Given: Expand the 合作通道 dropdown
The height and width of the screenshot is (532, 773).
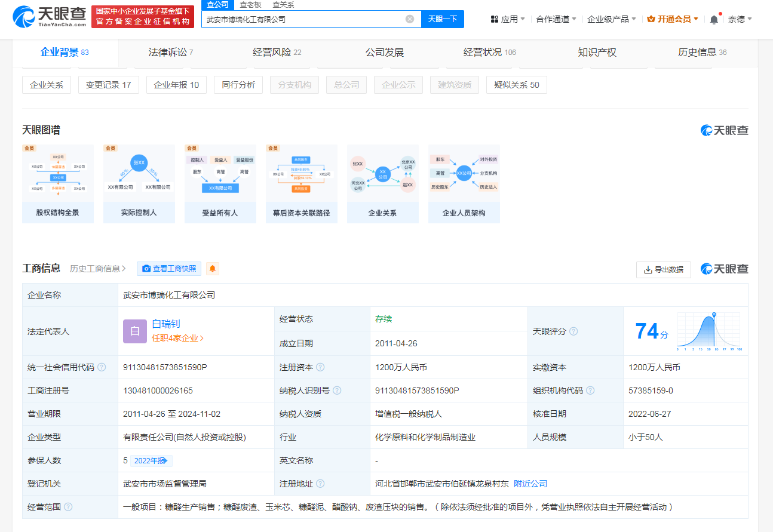Looking at the screenshot, I should tap(556, 19).
